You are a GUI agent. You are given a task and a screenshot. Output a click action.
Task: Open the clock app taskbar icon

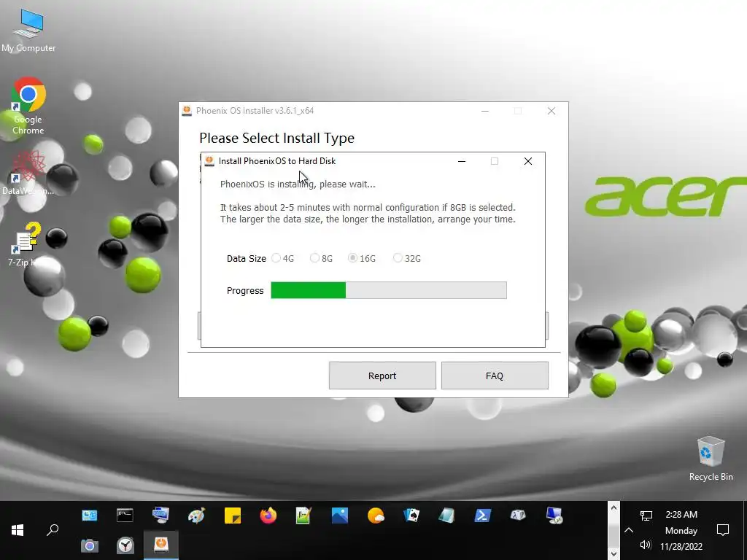(x=125, y=545)
